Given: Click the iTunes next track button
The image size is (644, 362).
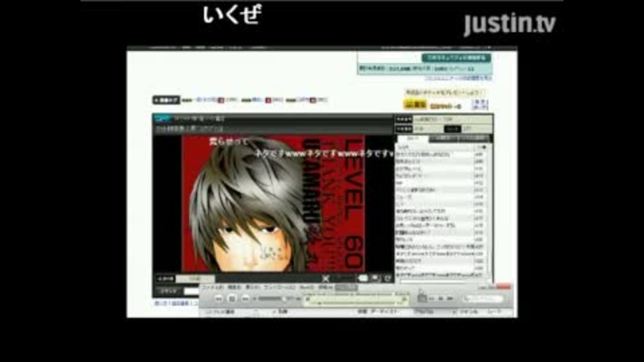Looking at the screenshot, I should [x=246, y=299].
